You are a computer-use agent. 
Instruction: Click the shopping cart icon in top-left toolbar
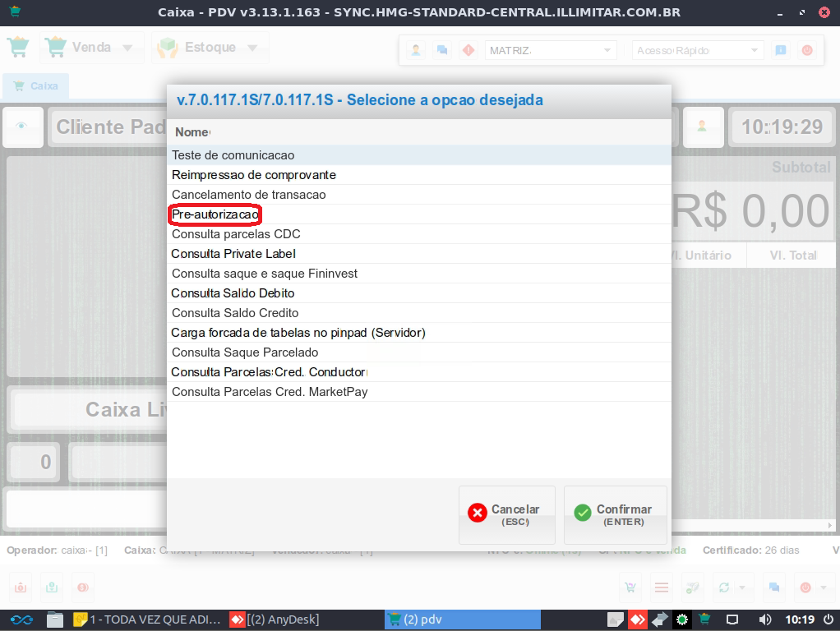(18, 47)
